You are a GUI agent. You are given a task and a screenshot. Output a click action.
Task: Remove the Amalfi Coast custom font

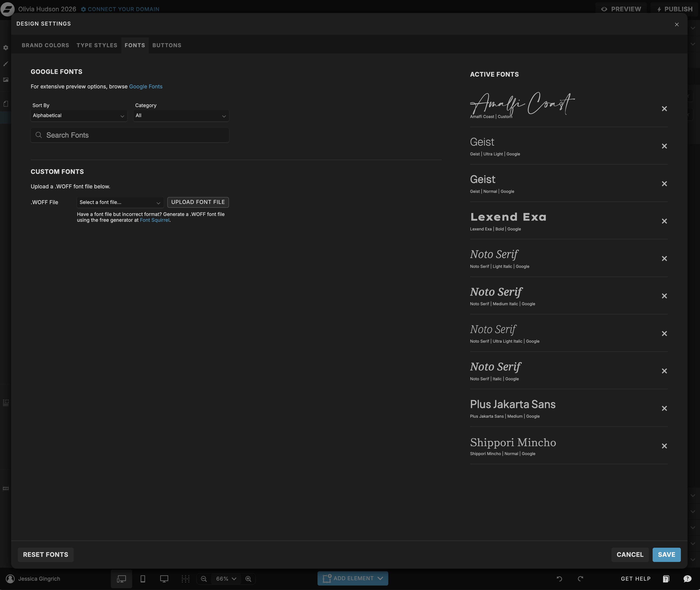664,109
